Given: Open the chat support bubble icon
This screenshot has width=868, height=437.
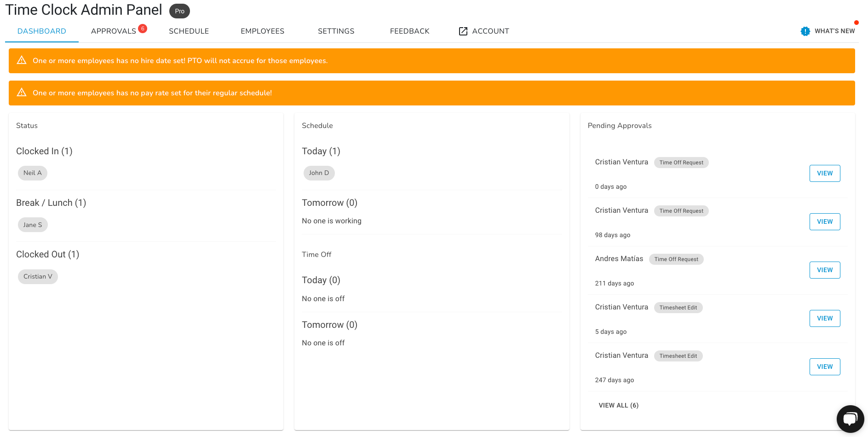Looking at the screenshot, I should point(850,419).
